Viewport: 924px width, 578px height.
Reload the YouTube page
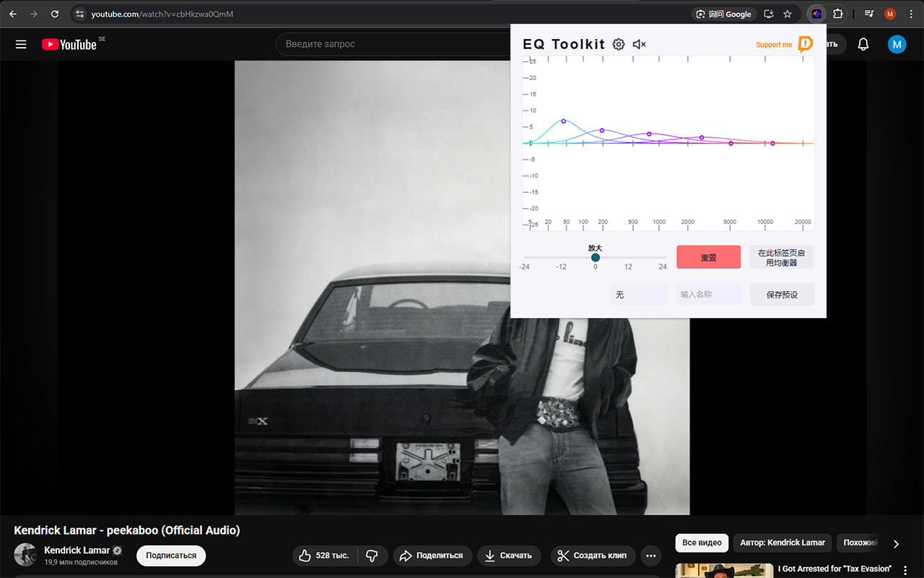coord(55,14)
